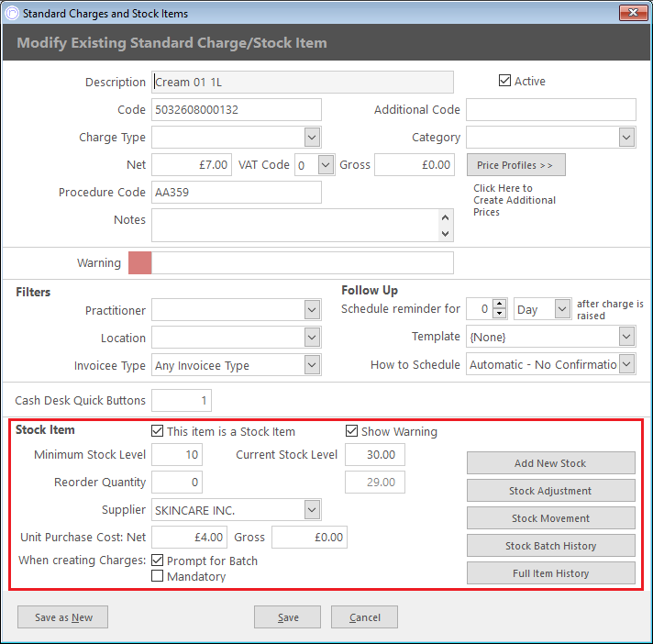The height and width of the screenshot is (644, 653).
Task: Click the application icon in the title bar
Action: pyautogui.click(x=12, y=14)
